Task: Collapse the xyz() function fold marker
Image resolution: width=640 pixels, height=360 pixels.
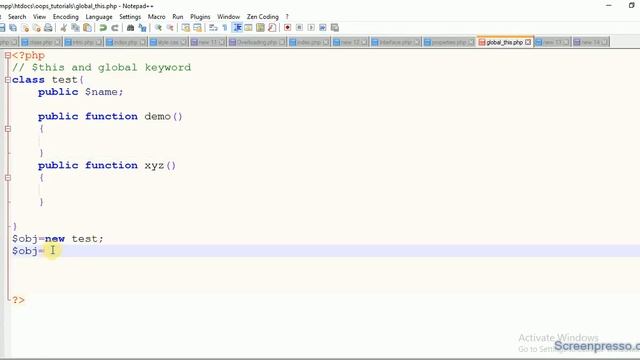Action: click(8, 178)
